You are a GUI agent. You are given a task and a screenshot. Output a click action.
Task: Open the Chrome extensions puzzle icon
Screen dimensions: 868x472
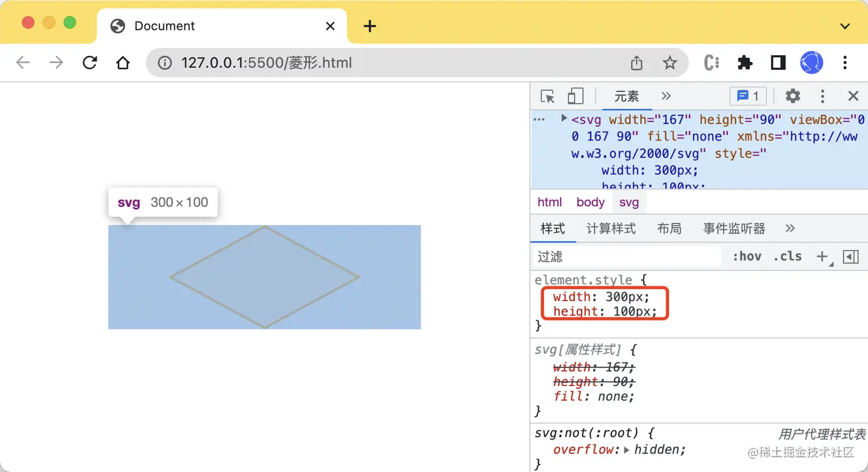coord(745,62)
